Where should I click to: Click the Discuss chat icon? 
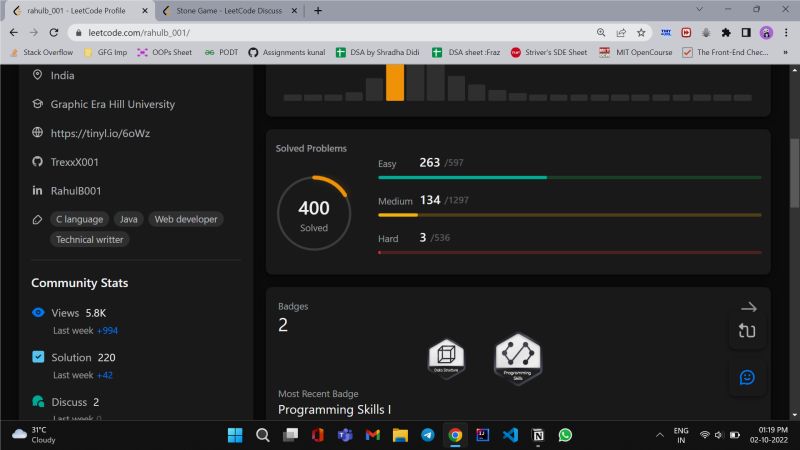click(38, 402)
